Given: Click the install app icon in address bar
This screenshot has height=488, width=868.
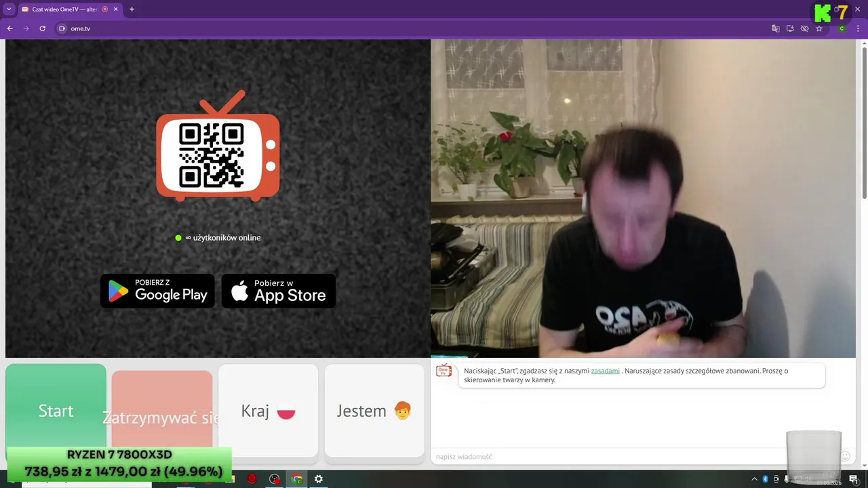Looking at the screenshot, I should point(790,28).
